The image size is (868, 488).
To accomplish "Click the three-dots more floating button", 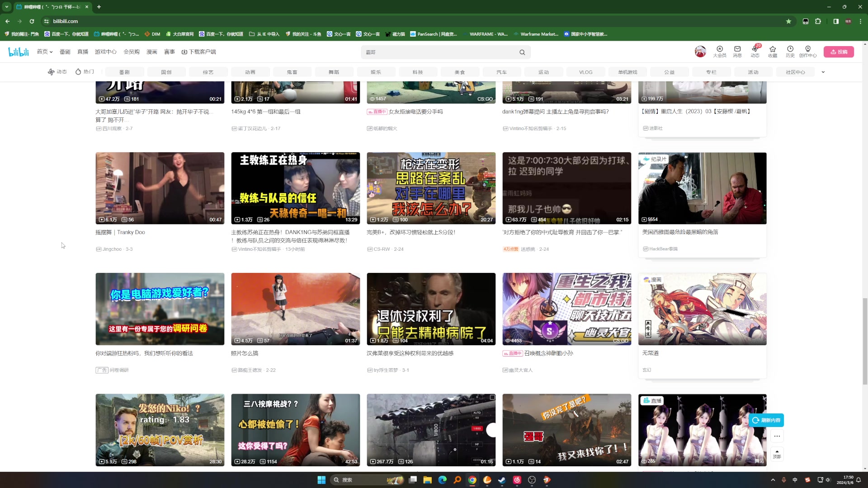I will [777, 436].
